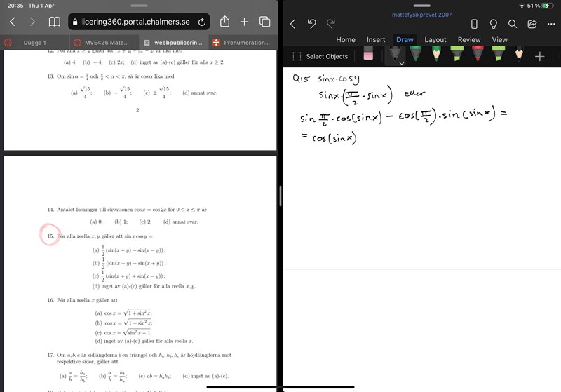This screenshot has height=392, width=561.
Task: Expand the black pen options chevron
Action: pos(401,63)
